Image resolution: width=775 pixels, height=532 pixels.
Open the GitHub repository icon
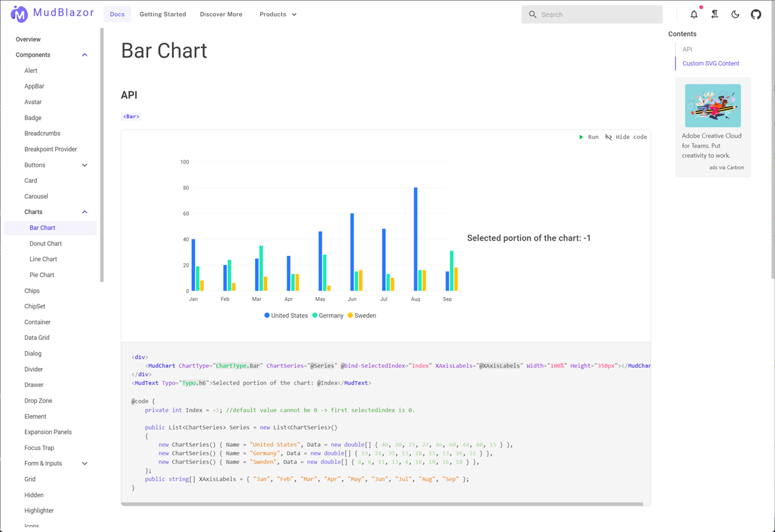[756, 14]
